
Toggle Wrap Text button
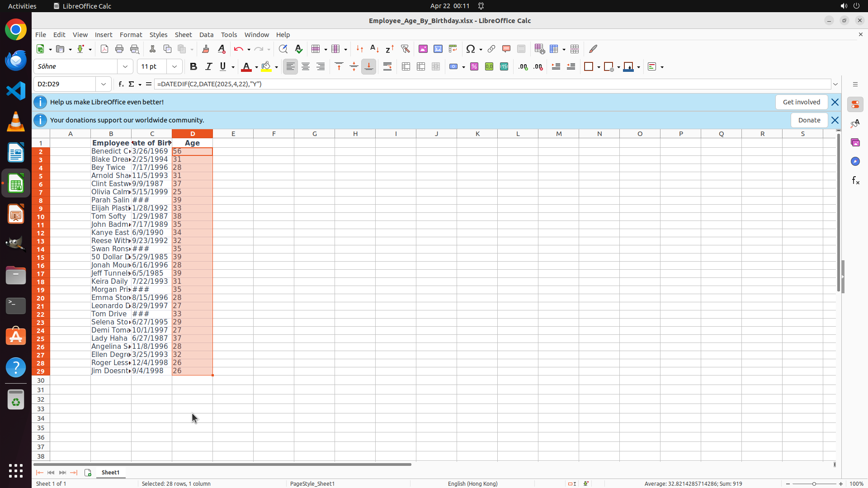click(387, 67)
